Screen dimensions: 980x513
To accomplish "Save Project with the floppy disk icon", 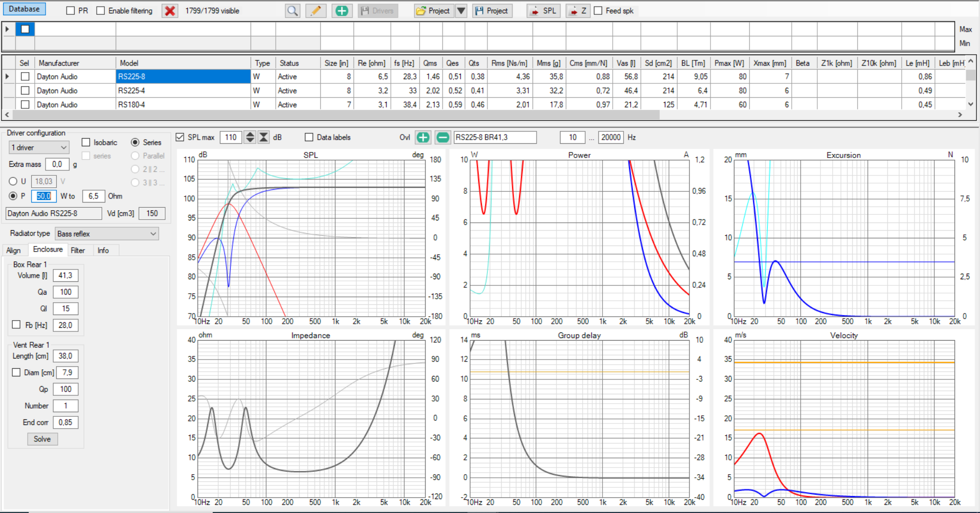I will coord(492,11).
